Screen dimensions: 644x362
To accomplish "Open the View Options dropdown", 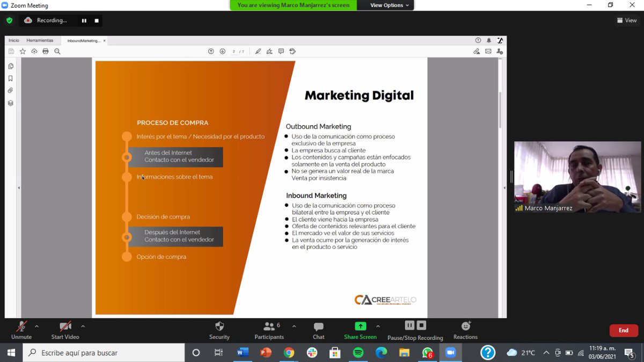I will (x=385, y=5).
